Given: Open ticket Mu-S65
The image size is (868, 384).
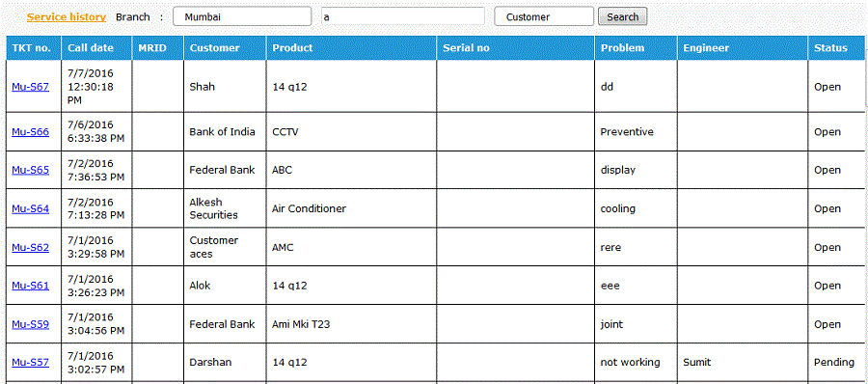Looking at the screenshot, I should (x=31, y=170).
